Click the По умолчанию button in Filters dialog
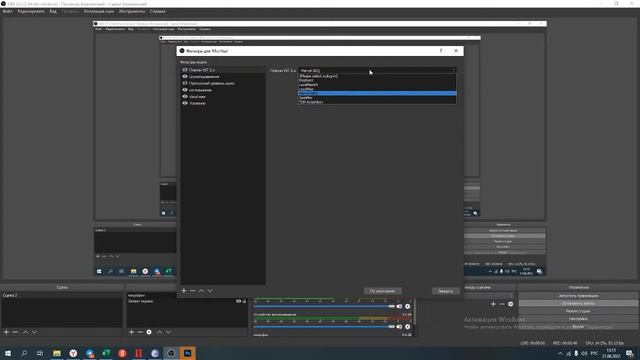This screenshot has height=360, width=640. (x=382, y=291)
